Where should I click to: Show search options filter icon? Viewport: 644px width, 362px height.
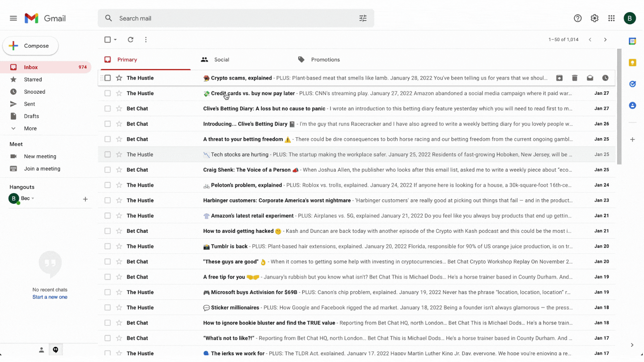(x=363, y=18)
